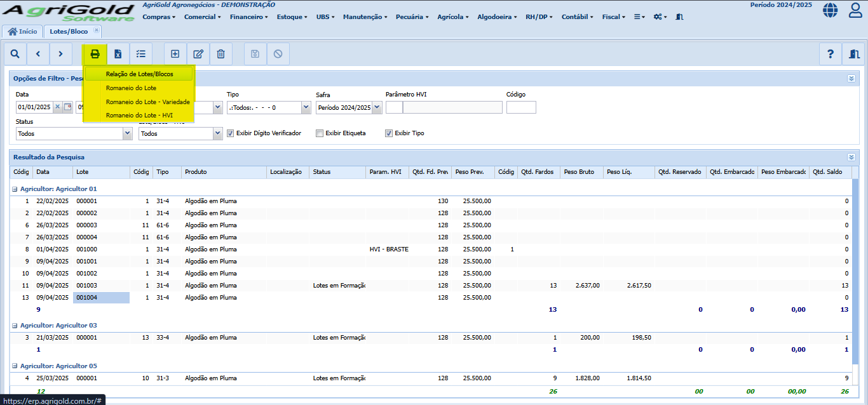
Task: Open the Compras menu
Action: pyautogui.click(x=159, y=17)
